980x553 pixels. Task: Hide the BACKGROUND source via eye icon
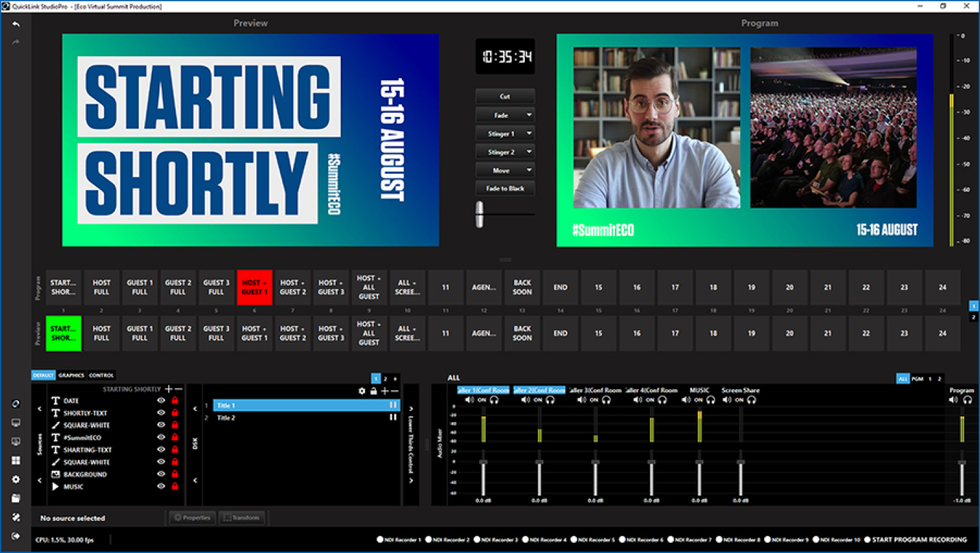point(161,474)
